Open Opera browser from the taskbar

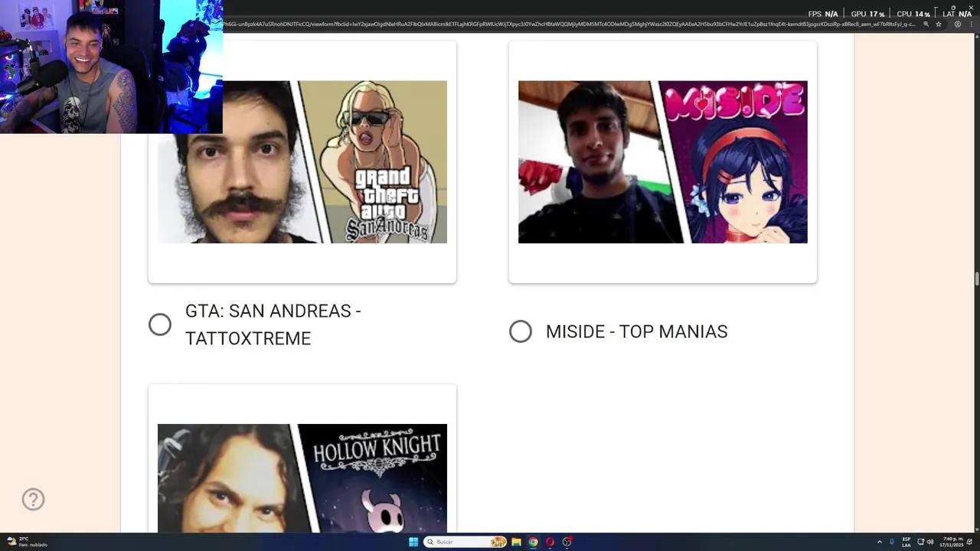coord(550,542)
